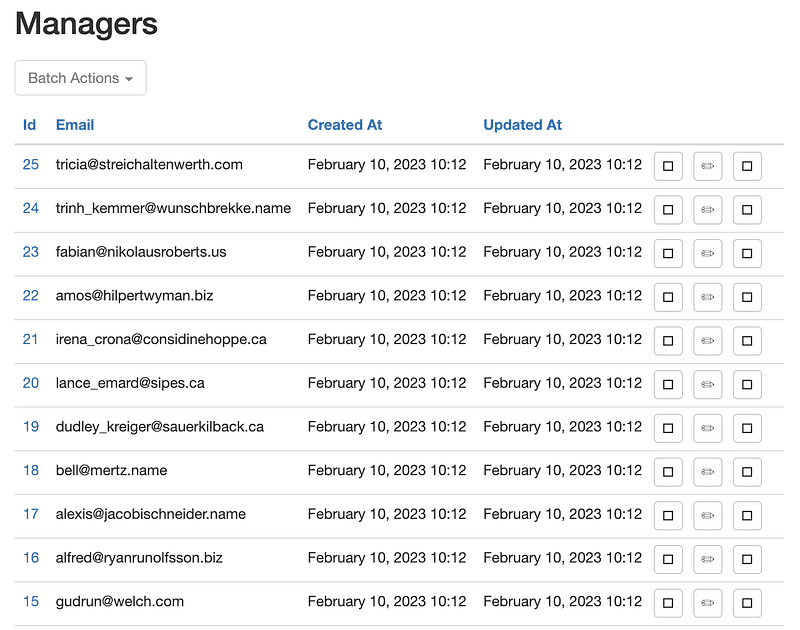Open manager record with Id 19
The height and width of the screenshot is (630, 800).
(x=30, y=427)
